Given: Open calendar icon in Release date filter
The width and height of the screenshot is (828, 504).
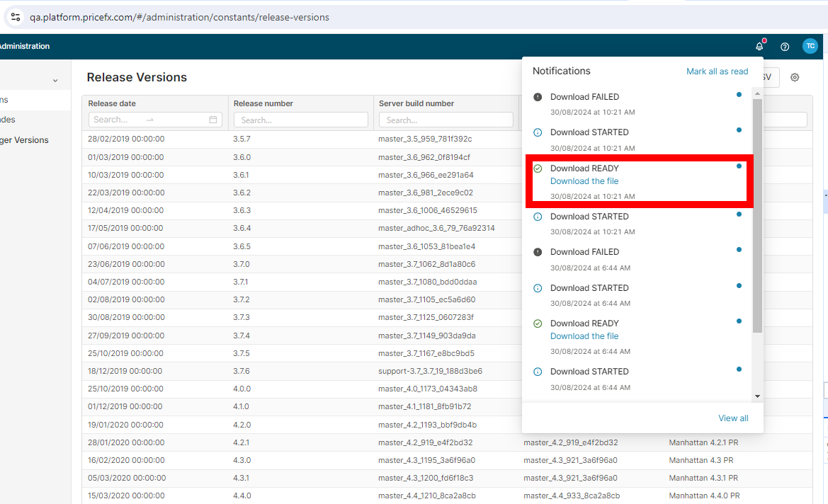Looking at the screenshot, I should (213, 120).
